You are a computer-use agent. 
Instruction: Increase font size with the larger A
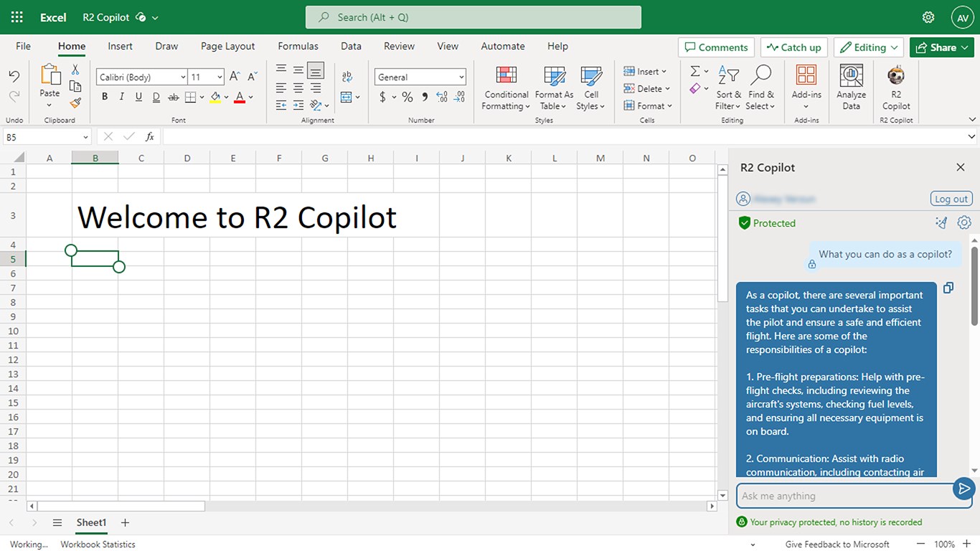pyautogui.click(x=235, y=77)
